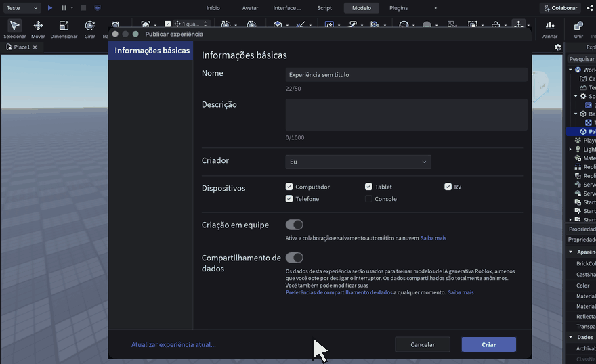Viewport: 596px width, 364px height.
Task: Stop the test with stop button
Action: click(83, 7)
